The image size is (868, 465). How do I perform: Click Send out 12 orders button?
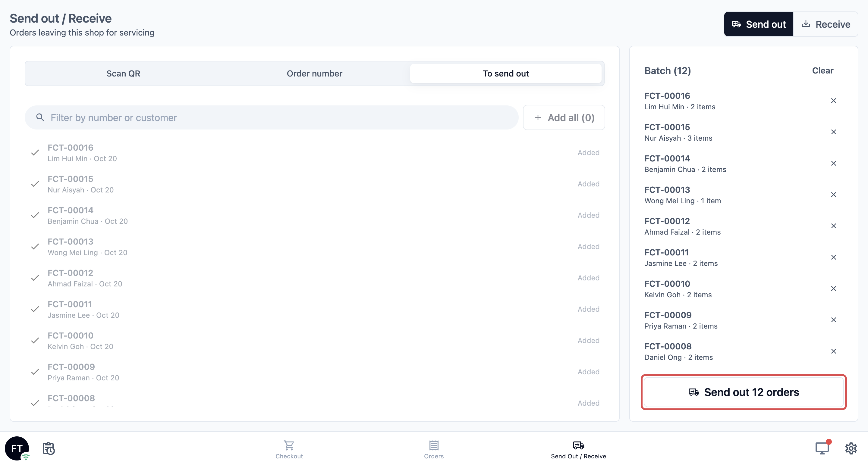pos(743,392)
